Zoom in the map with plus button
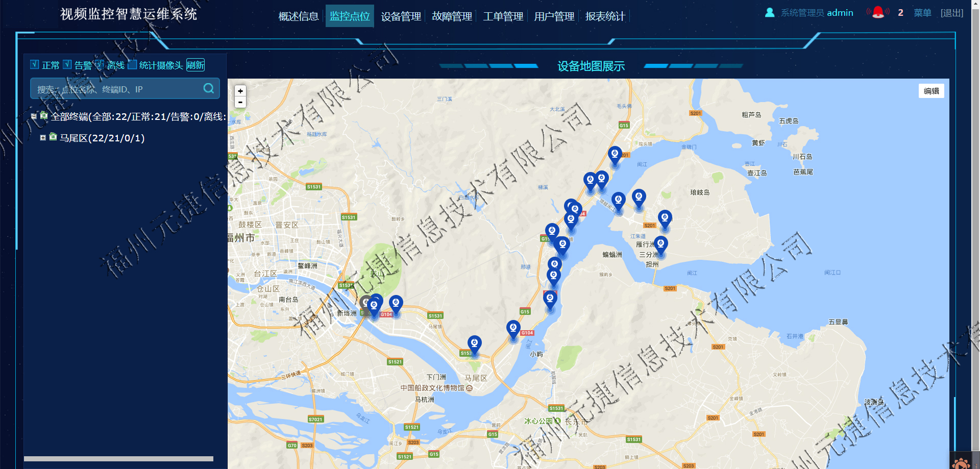This screenshot has width=980, height=469. click(240, 91)
